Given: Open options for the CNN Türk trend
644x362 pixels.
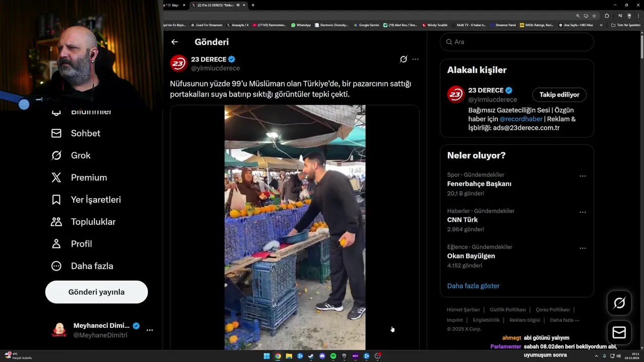Looking at the screenshot, I should click(583, 212).
